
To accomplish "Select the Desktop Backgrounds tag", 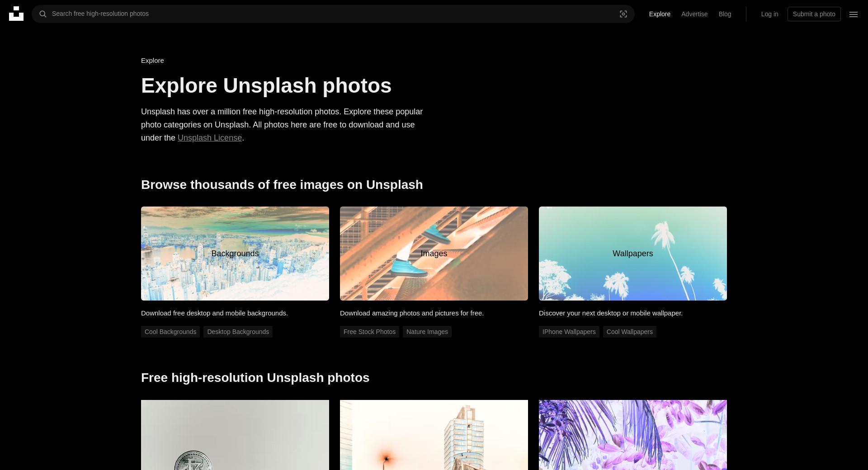I will [238, 332].
